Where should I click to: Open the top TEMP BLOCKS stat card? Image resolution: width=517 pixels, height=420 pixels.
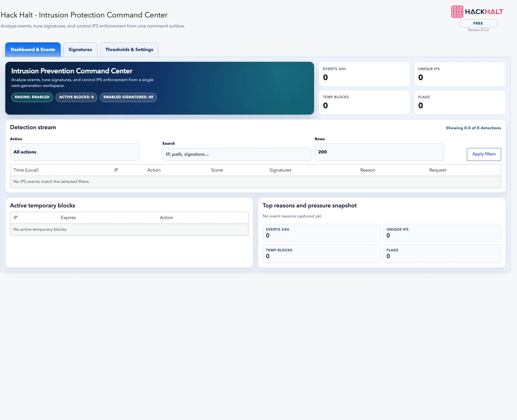coord(364,102)
